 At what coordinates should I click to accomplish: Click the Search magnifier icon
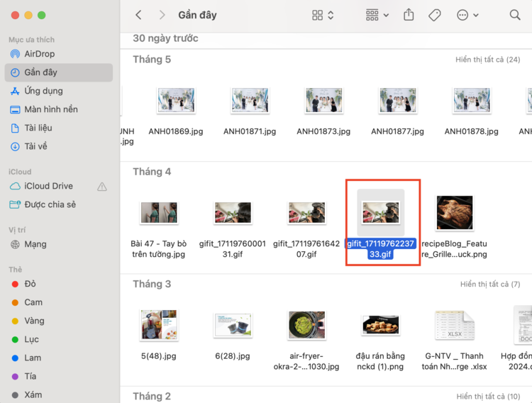coord(515,15)
